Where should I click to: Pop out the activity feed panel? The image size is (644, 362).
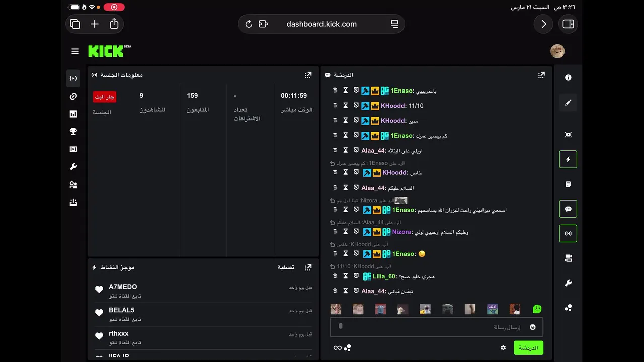tap(308, 267)
